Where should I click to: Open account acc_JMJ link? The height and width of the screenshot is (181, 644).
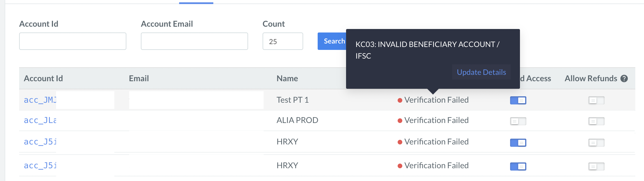pyautogui.click(x=40, y=100)
